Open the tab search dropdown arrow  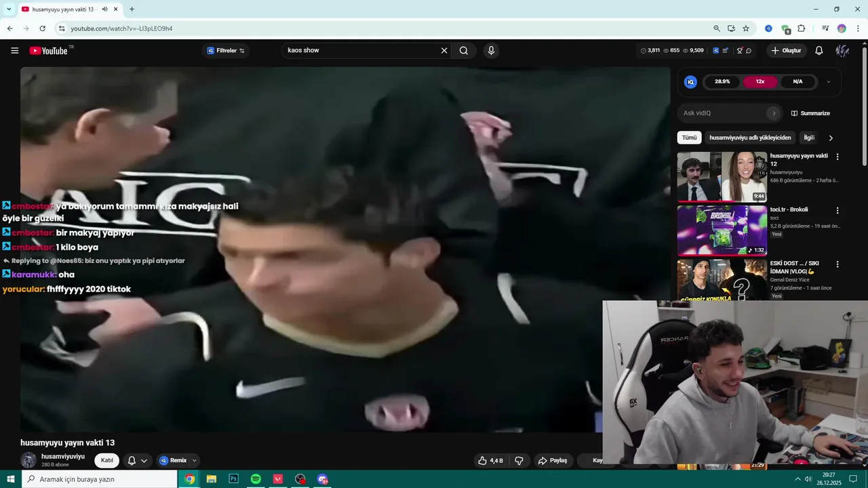tap(9, 9)
